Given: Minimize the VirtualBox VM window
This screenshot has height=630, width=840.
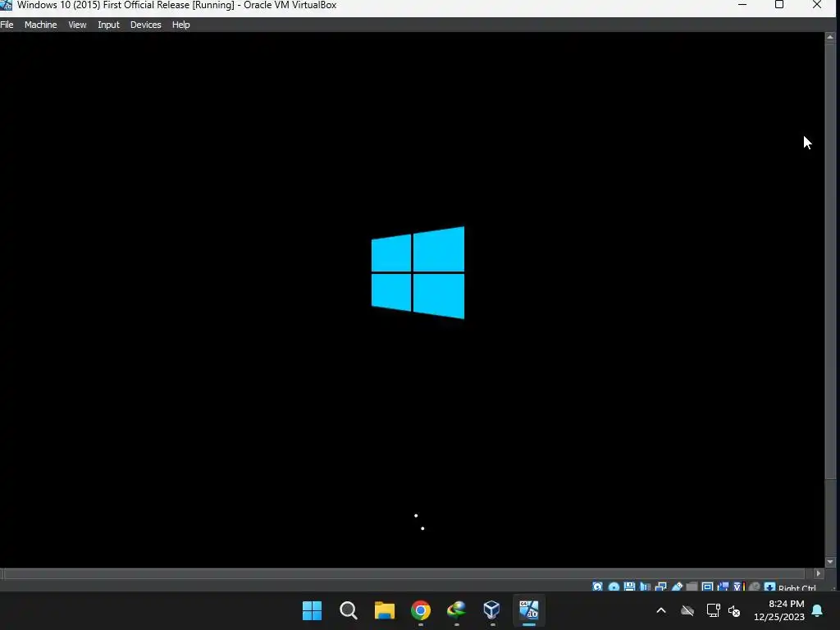Looking at the screenshot, I should click(x=742, y=5).
